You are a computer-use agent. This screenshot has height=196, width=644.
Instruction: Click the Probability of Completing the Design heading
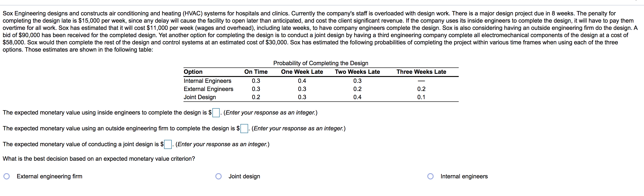pos(321,63)
